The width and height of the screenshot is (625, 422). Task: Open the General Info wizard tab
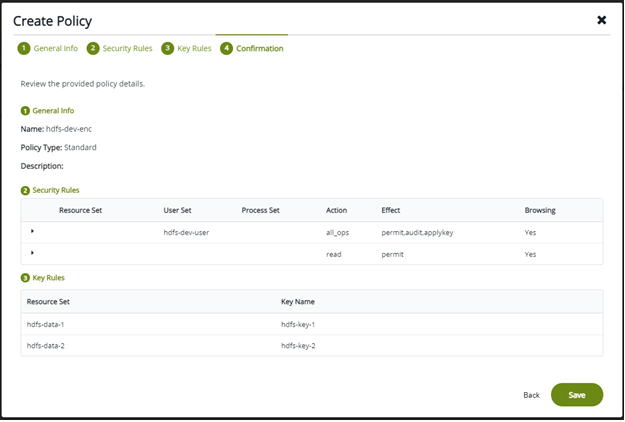pyautogui.click(x=55, y=48)
